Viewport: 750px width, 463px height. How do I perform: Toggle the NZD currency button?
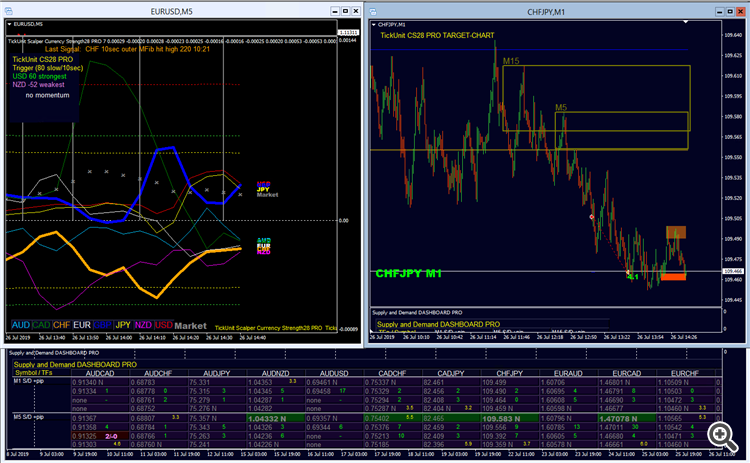tap(143, 325)
